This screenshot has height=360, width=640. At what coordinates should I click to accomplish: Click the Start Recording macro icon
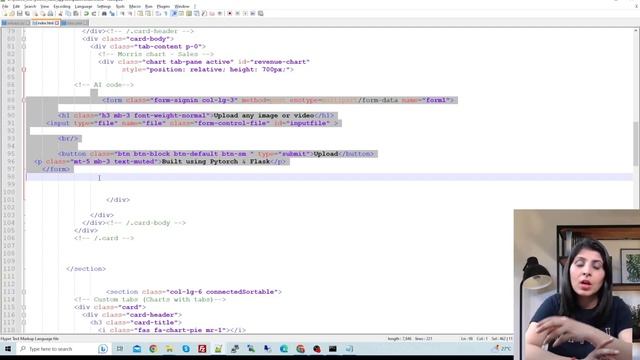tap(229, 13)
